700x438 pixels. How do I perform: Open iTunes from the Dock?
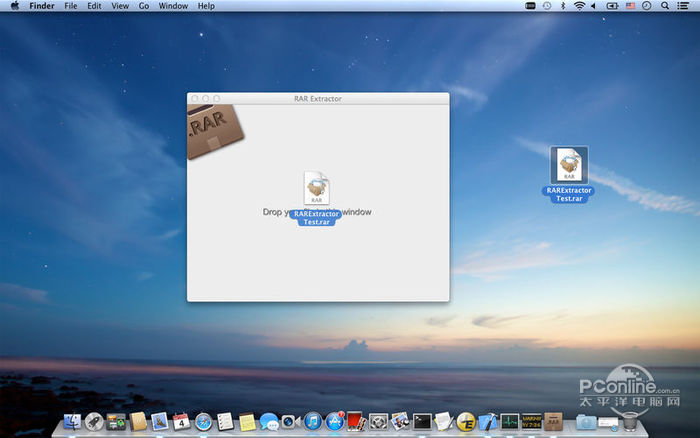[x=312, y=422]
